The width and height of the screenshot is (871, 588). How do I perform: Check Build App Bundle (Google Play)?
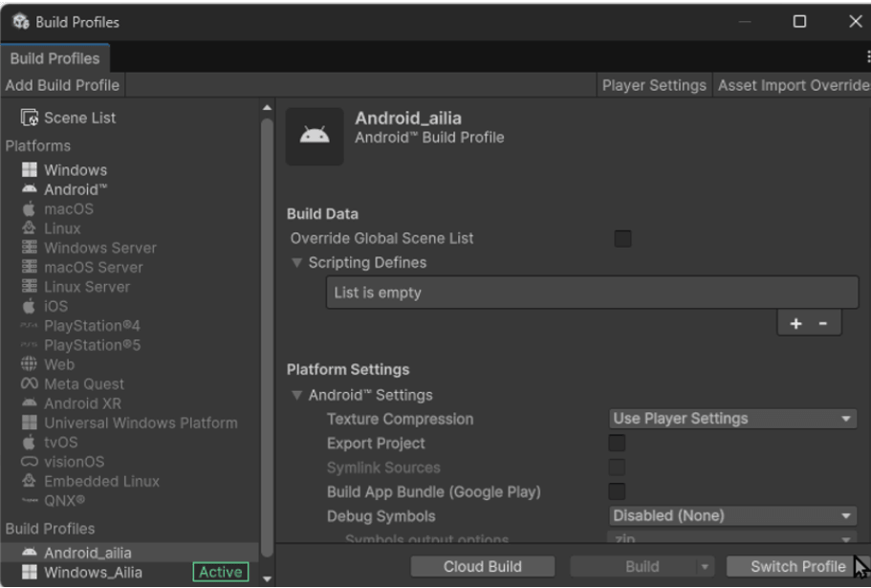pyautogui.click(x=617, y=490)
